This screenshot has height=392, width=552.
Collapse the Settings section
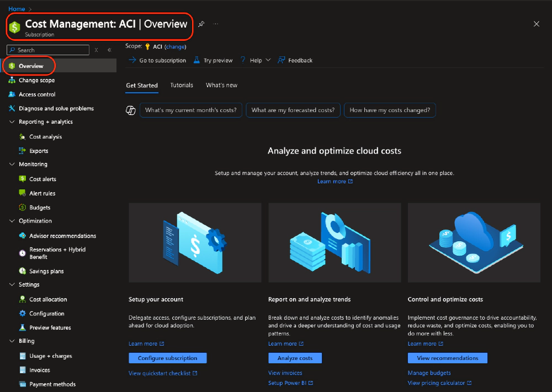point(12,284)
